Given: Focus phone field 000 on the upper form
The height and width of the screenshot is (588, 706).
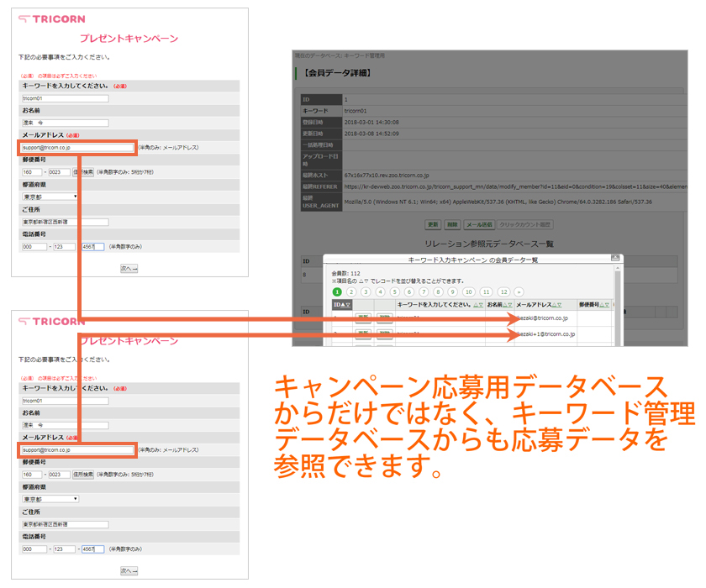Looking at the screenshot, I should (x=34, y=246).
